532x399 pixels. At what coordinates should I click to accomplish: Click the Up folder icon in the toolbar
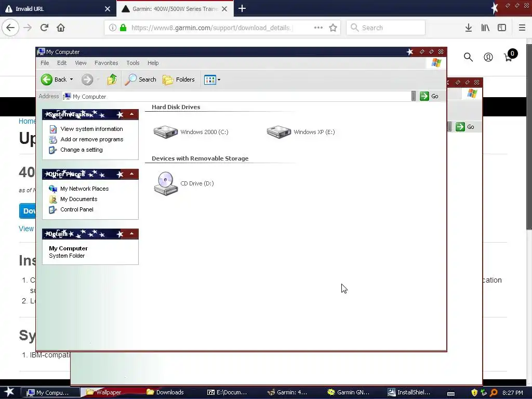pyautogui.click(x=112, y=79)
